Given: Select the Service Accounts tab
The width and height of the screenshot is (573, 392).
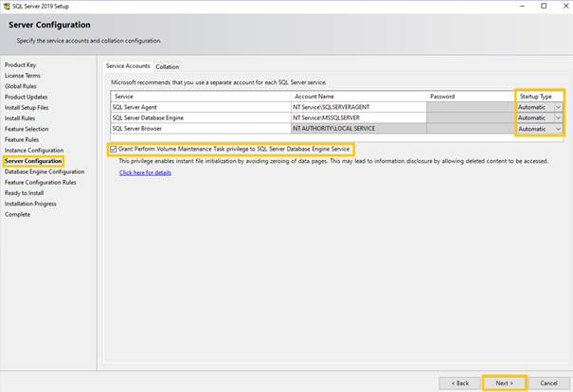Looking at the screenshot, I should pyautogui.click(x=128, y=66).
